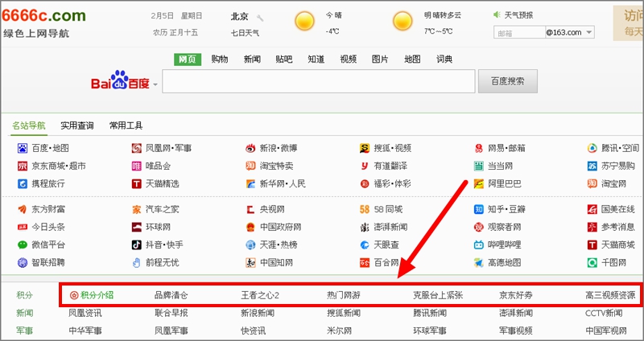Open the Sohu Video icon
This screenshot has width=644, height=341.
point(365,148)
